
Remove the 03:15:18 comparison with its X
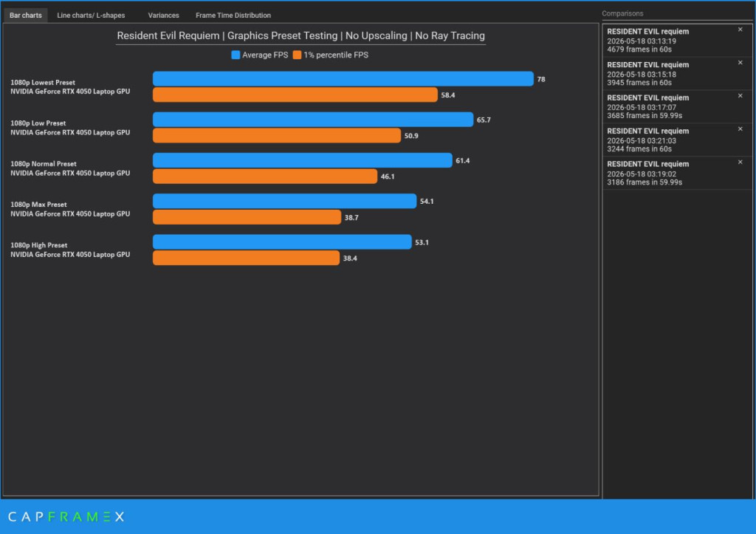pos(740,63)
